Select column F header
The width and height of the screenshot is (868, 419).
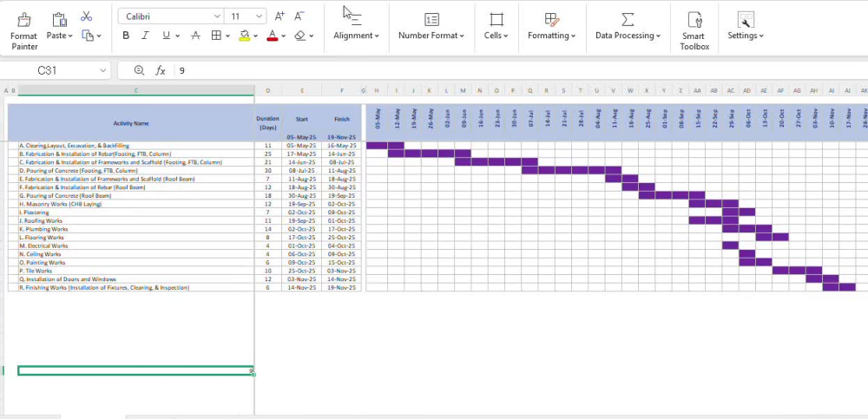pos(341,90)
